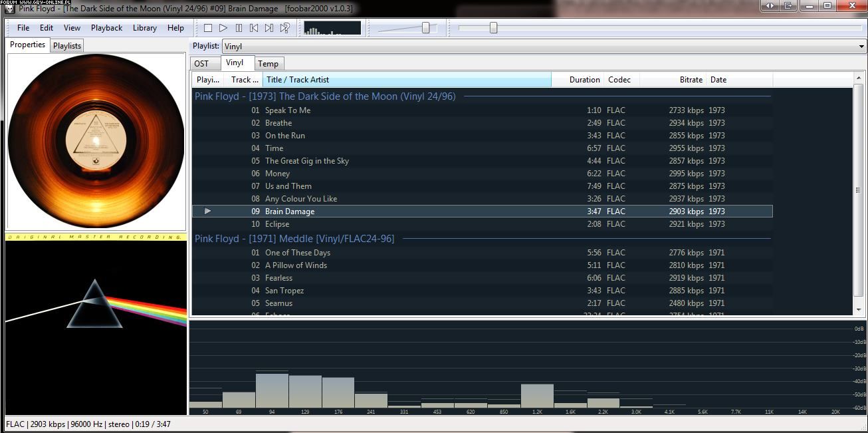Click the Random track playback button
Image resolution: width=868 pixels, height=433 pixels.
tap(284, 28)
